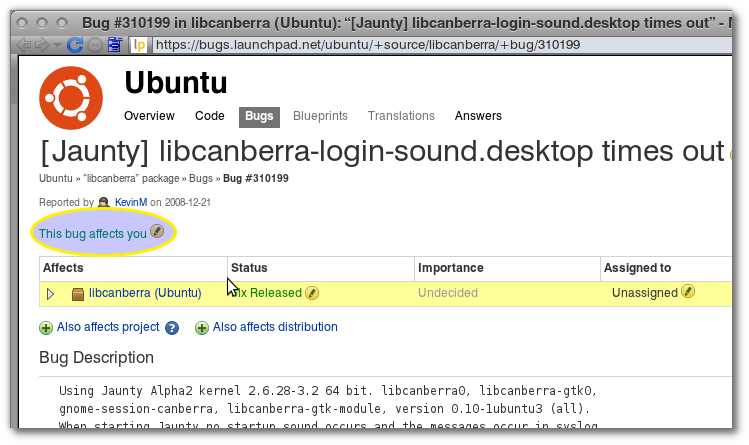Click the green plus beside Also affects project
The image size is (749, 445).
click(46, 328)
